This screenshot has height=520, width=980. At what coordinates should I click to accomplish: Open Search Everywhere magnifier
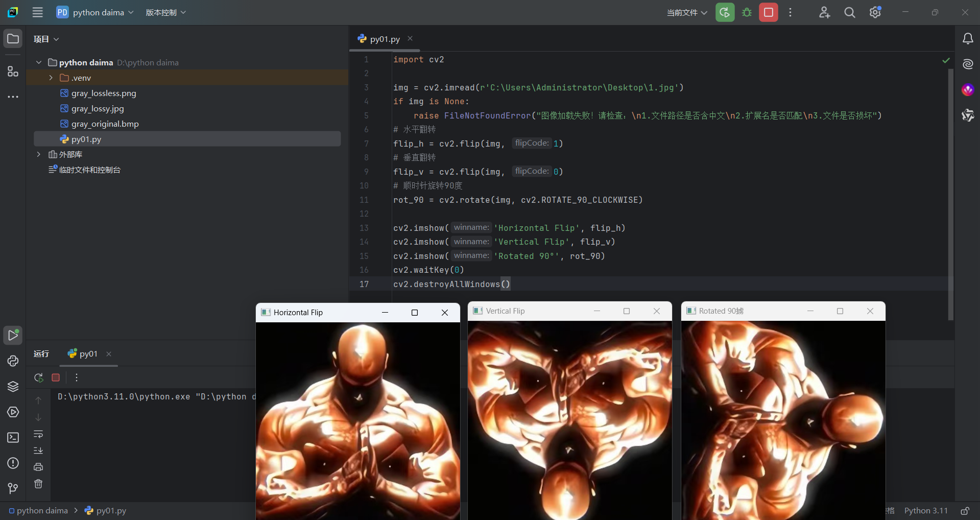pyautogui.click(x=850, y=12)
